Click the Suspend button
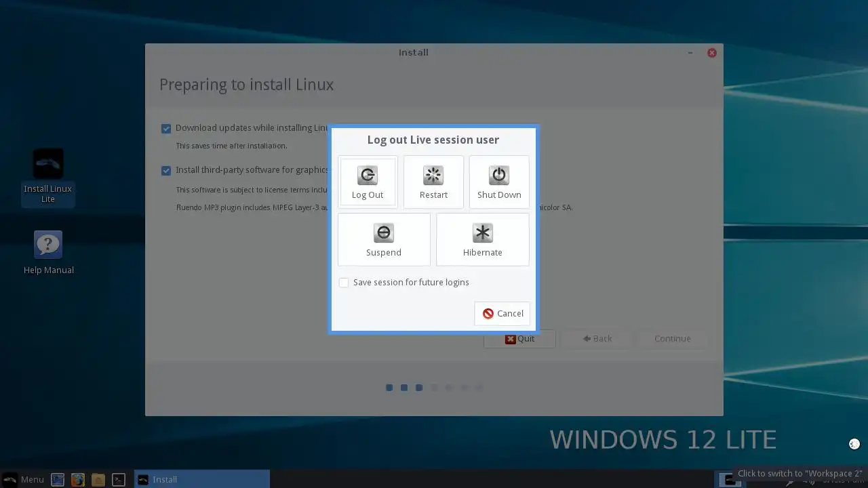The width and height of the screenshot is (868, 488). coord(384,239)
